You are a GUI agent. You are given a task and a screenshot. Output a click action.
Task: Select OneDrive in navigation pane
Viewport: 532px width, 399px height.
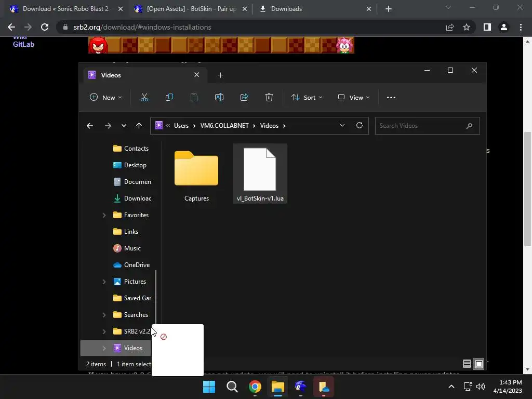pyautogui.click(x=131, y=265)
